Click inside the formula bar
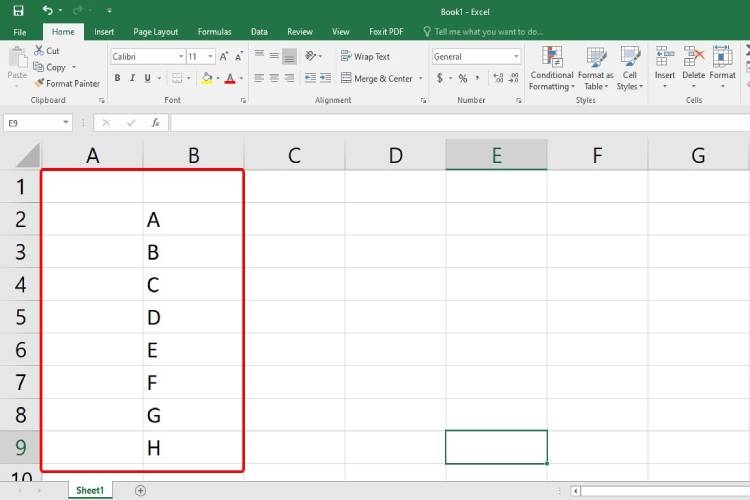This screenshot has height=500, width=750. point(459,123)
